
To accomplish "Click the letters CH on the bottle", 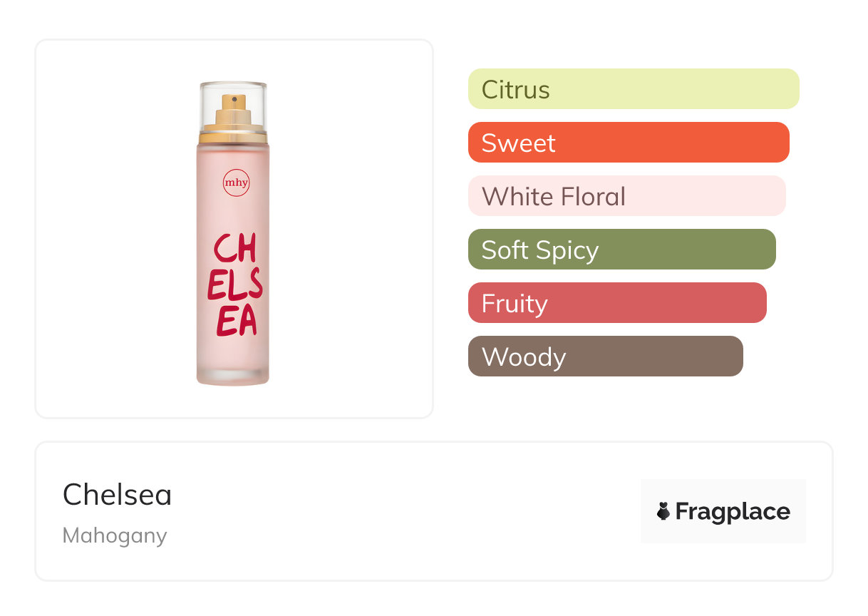I will click(235, 250).
